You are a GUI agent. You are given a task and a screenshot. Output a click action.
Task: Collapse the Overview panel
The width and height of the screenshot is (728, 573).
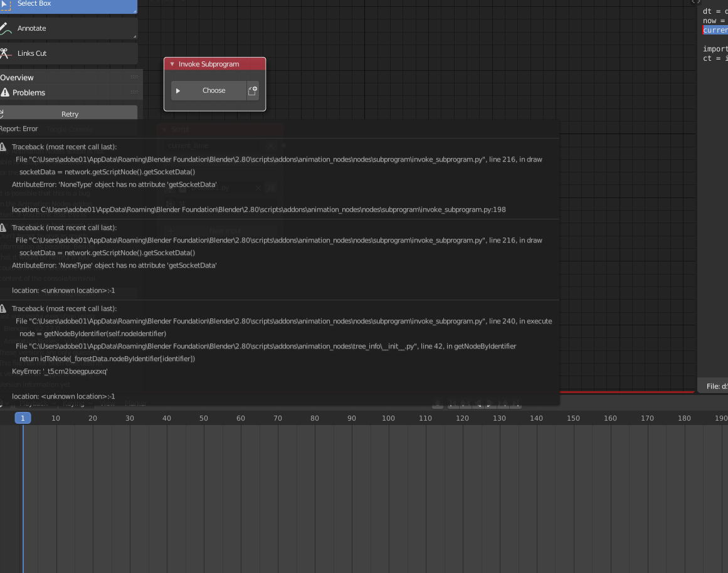point(17,77)
